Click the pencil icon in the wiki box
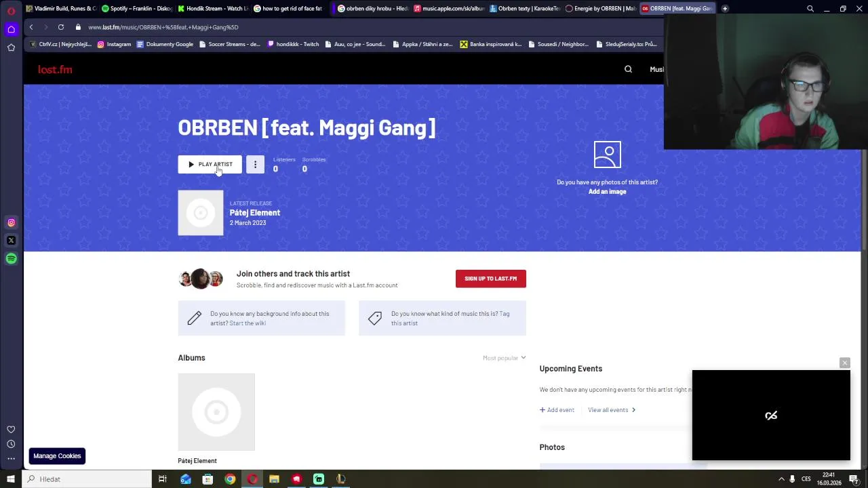Screen dimensions: 868x488 [195, 318]
